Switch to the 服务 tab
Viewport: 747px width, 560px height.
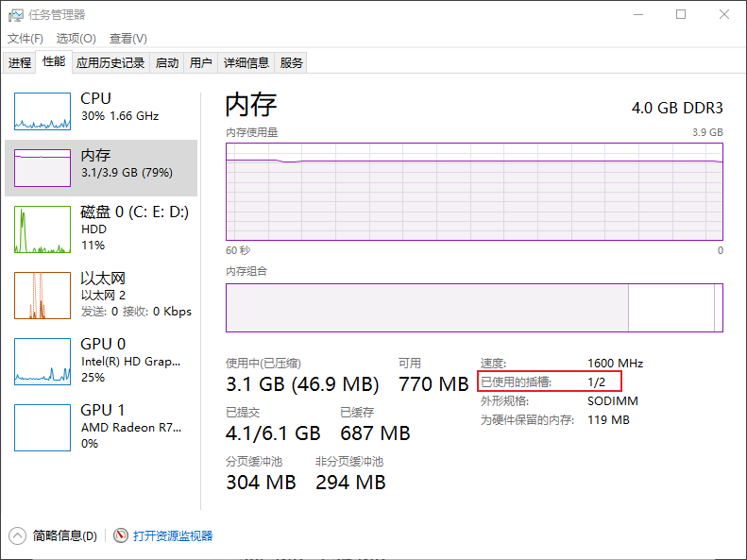click(291, 63)
